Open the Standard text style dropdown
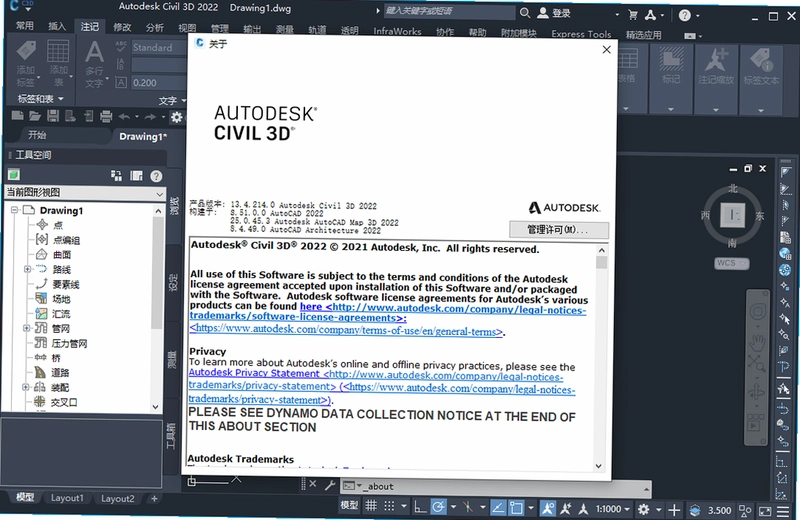Screen dimensions: 800x520 pos(159,47)
